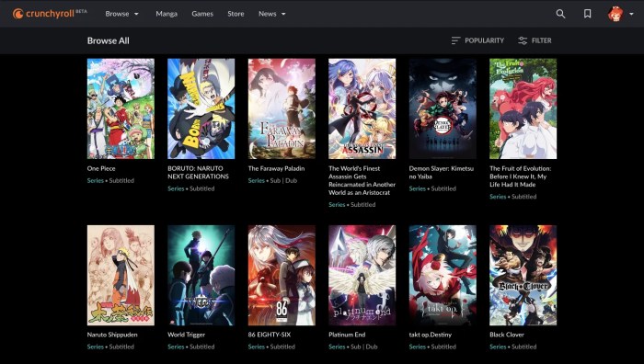Select the Black Clover poster
The height and width of the screenshot is (364, 644).
pyautogui.click(x=523, y=276)
